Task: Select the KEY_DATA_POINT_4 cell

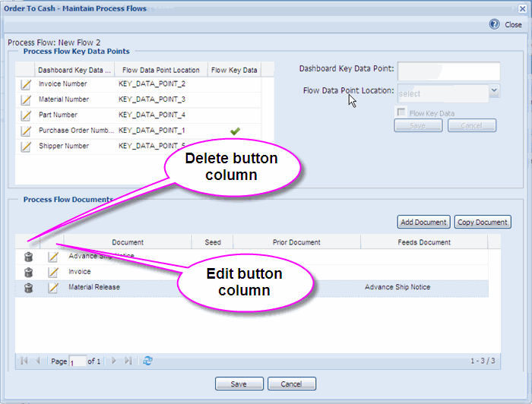Action: (152, 115)
